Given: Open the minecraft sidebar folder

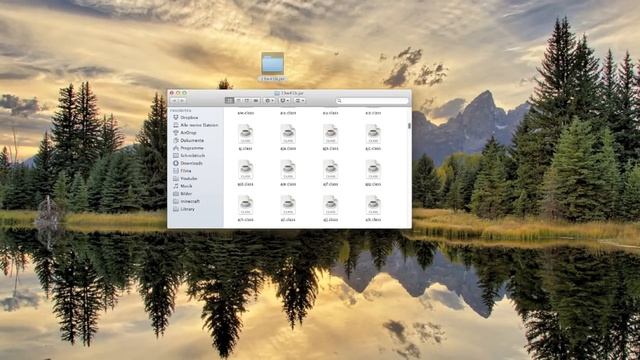Looking at the screenshot, I should 186,202.
